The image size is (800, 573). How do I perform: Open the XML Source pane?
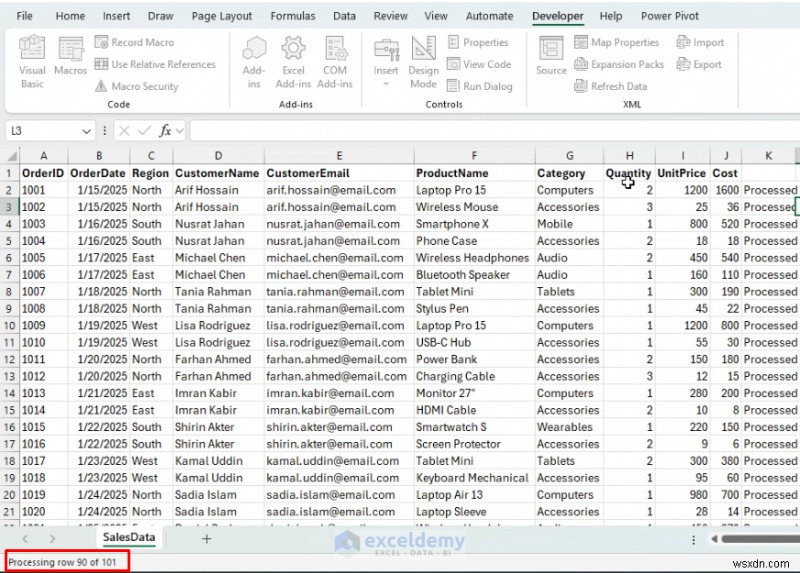pyautogui.click(x=551, y=55)
